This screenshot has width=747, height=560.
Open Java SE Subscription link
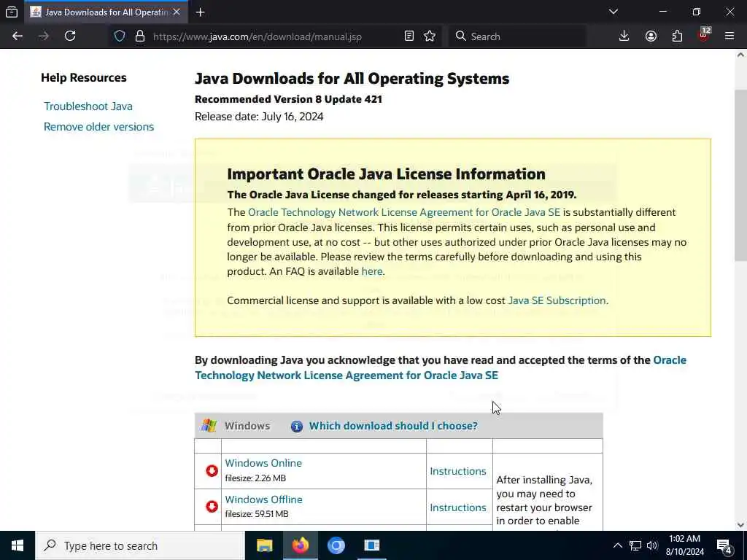point(557,300)
